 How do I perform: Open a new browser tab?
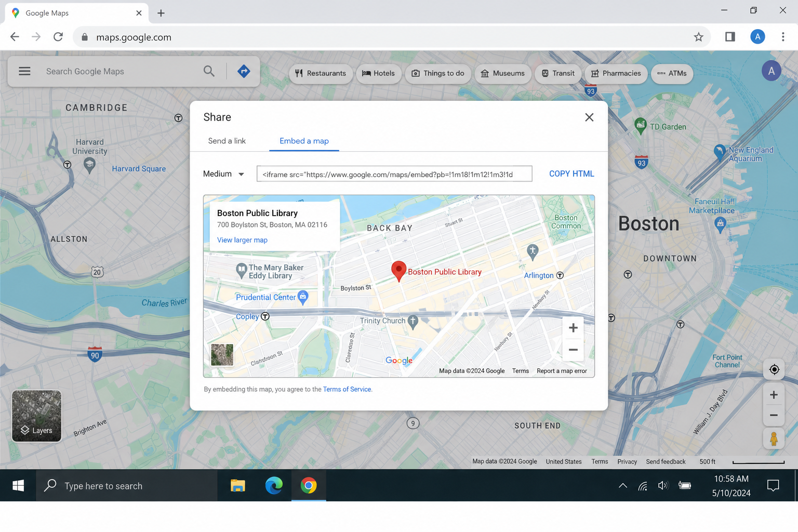(x=161, y=13)
